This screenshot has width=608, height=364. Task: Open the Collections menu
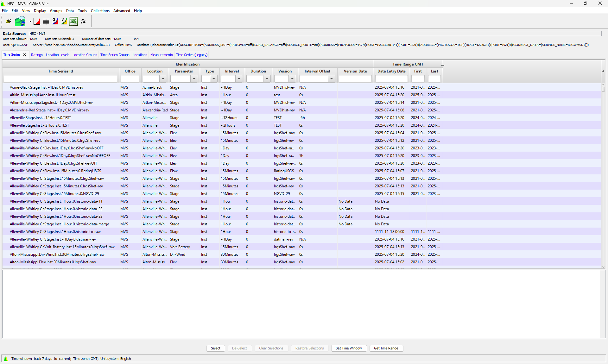point(100,11)
